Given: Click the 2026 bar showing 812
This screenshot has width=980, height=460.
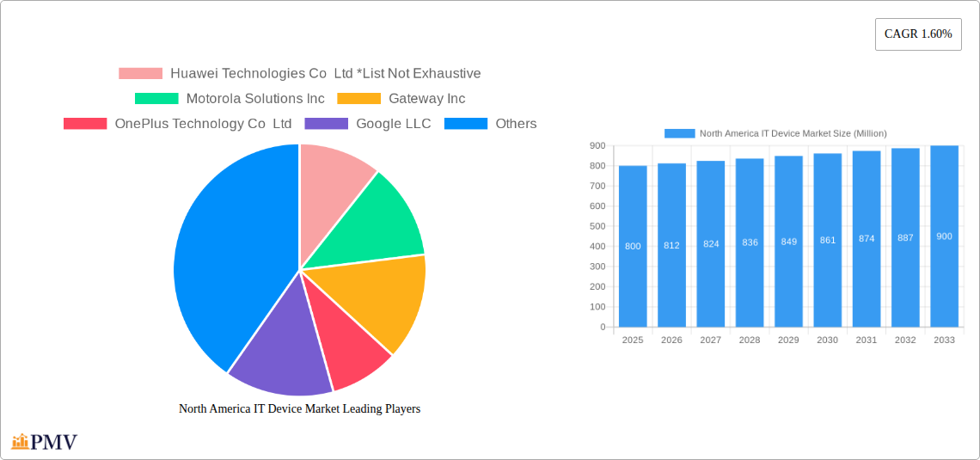Looking at the screenshot, I should 672,245.
